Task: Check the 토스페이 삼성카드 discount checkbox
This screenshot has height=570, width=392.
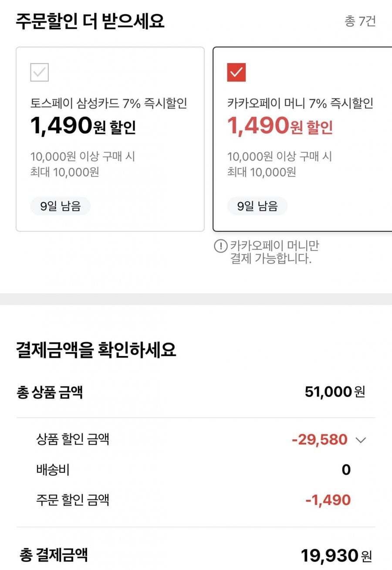Action: click(40, 72)
